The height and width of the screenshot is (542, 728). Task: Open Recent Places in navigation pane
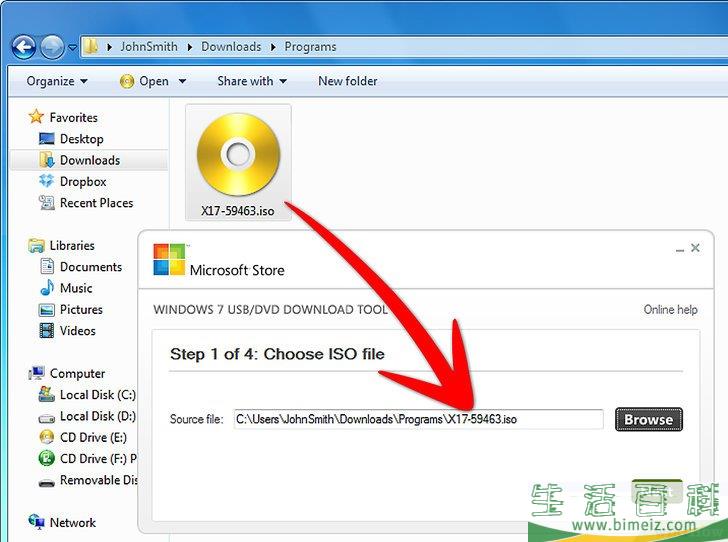96,203
